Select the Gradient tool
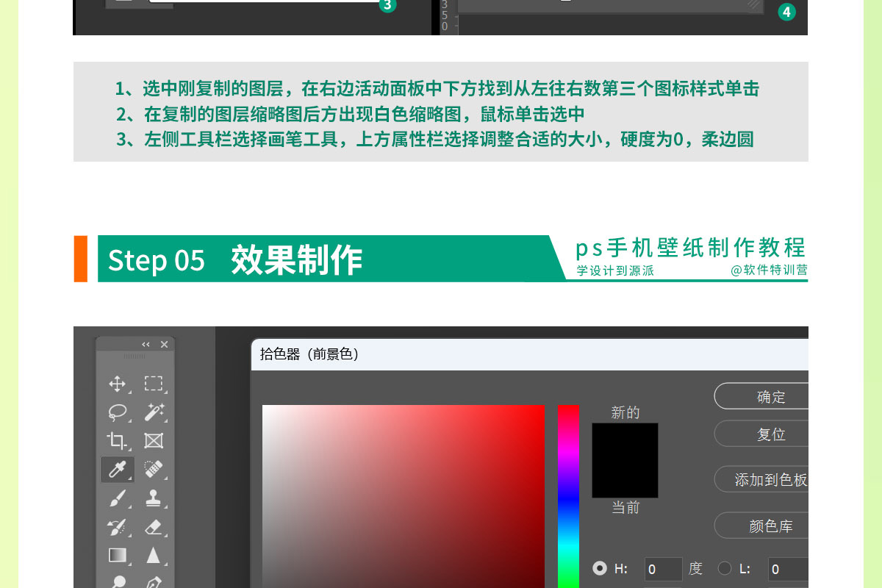The width and height of the screenshot is (882, 588). pos(117,556)
